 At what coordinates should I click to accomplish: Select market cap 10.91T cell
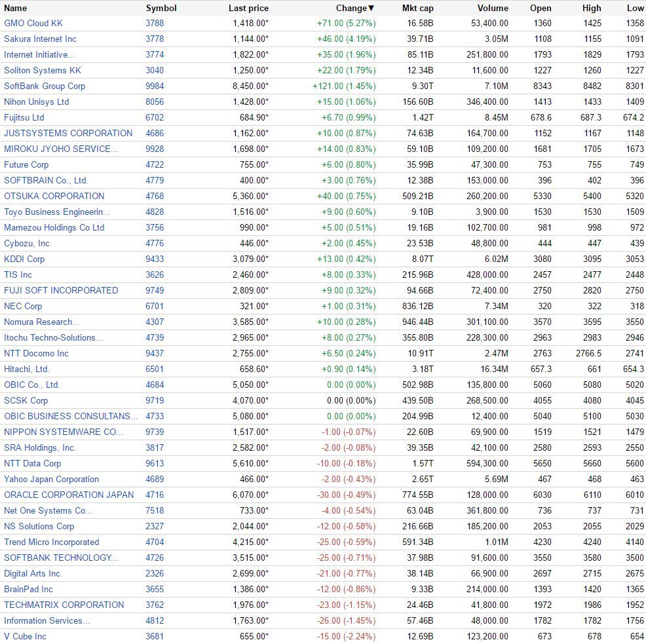pos(421,353)
